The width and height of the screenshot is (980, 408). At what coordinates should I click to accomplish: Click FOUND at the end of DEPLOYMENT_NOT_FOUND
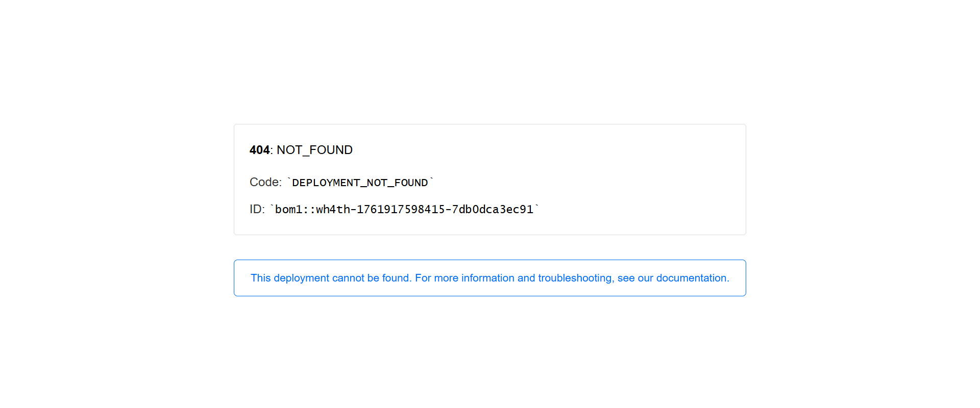411,183
